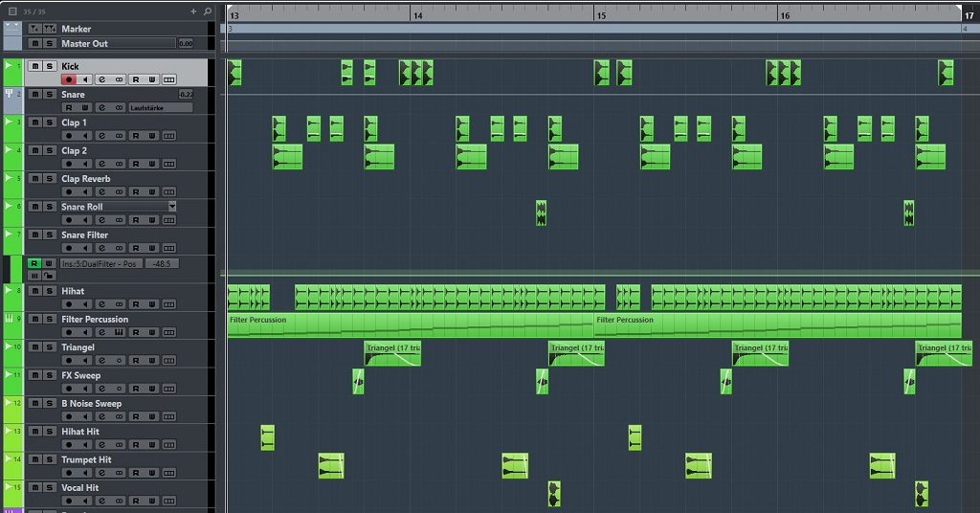The height and width of the screenshot is (513, 980).
Task: Click lock icon on DualFilter automation lane
Action: [x=50, y=276]
